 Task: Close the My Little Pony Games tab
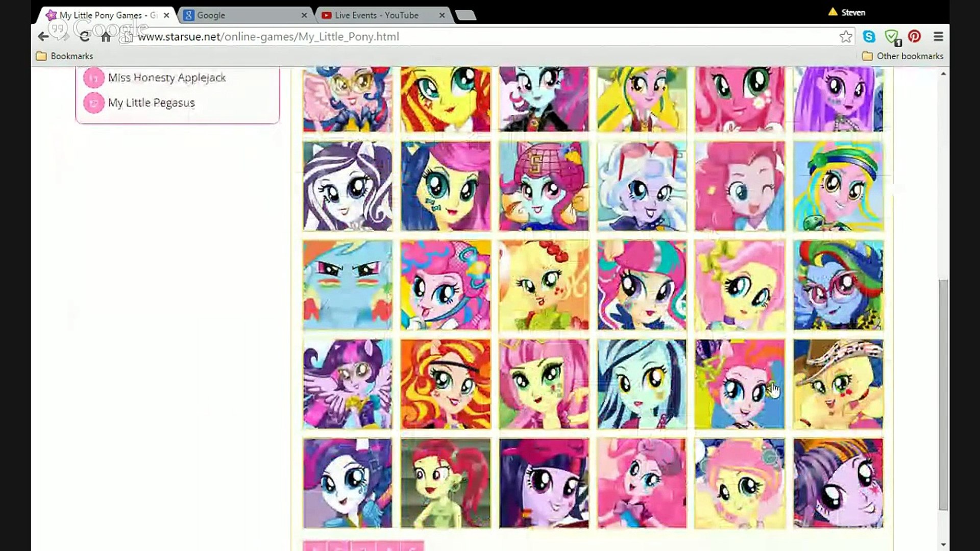(166, 15)
